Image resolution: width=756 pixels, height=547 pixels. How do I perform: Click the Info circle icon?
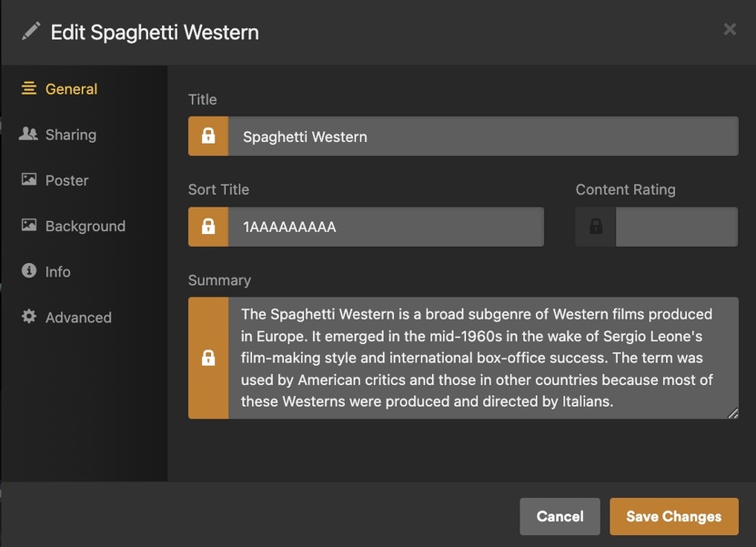click(29, 270)
